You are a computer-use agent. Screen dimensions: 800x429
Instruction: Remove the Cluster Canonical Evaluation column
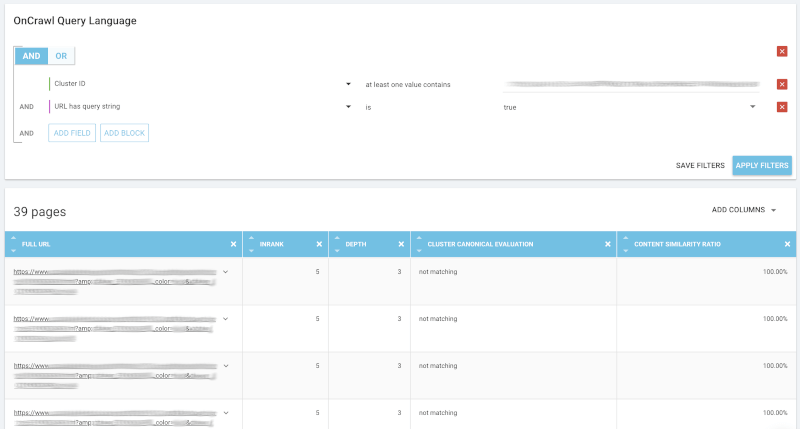(605, 243)
